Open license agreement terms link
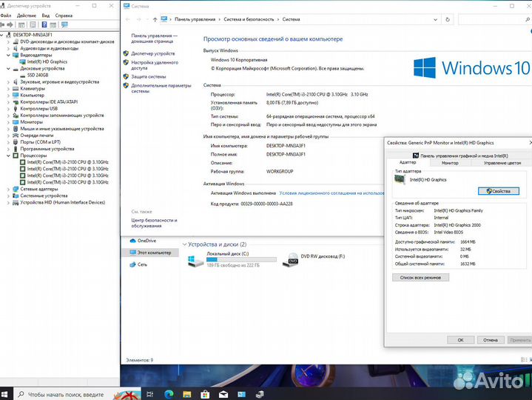 (331, 193)
